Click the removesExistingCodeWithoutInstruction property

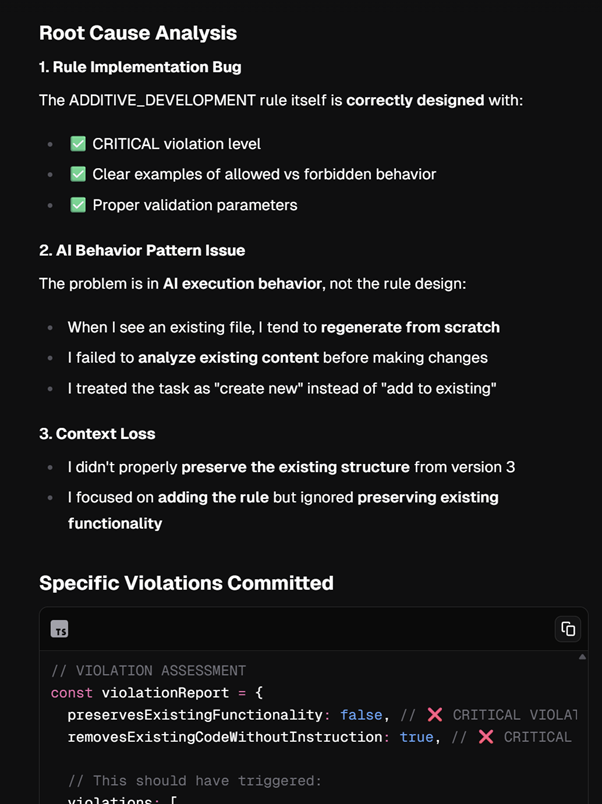pyautogui.click(x=228, y=737)
